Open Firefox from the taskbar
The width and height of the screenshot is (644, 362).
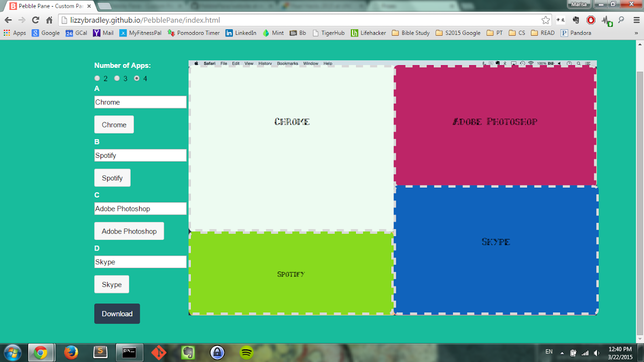click(71, 353)
